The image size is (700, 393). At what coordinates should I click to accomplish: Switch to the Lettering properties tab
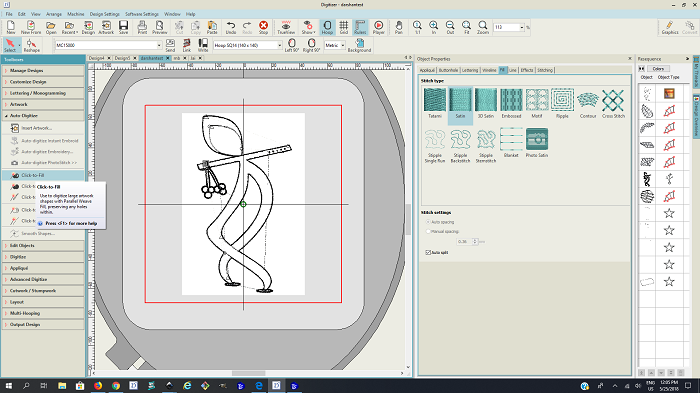470,70
